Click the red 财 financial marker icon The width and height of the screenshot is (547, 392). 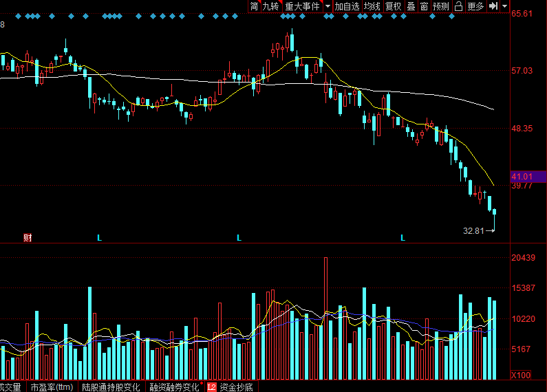[x=28, y=237]
